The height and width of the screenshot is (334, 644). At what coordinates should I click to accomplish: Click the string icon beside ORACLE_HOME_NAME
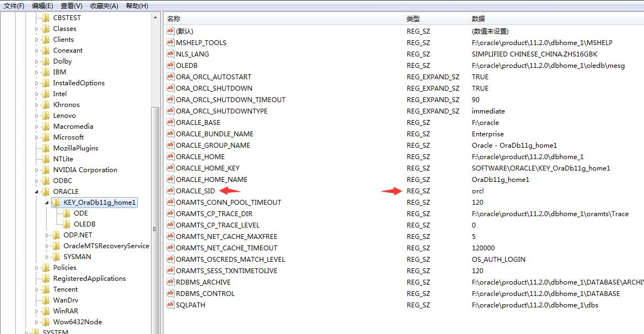(171, 179)
